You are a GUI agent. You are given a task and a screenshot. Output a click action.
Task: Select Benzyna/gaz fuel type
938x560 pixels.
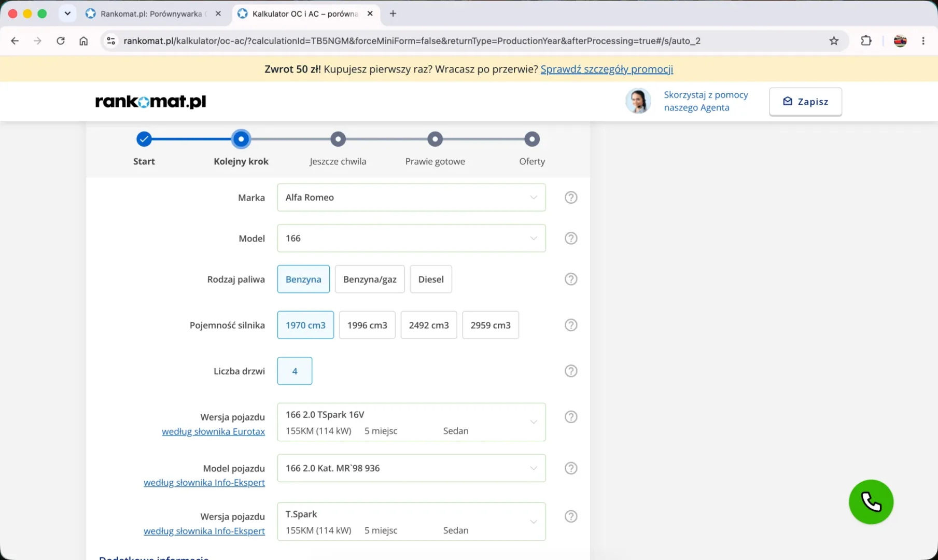[x=370, y=279]
